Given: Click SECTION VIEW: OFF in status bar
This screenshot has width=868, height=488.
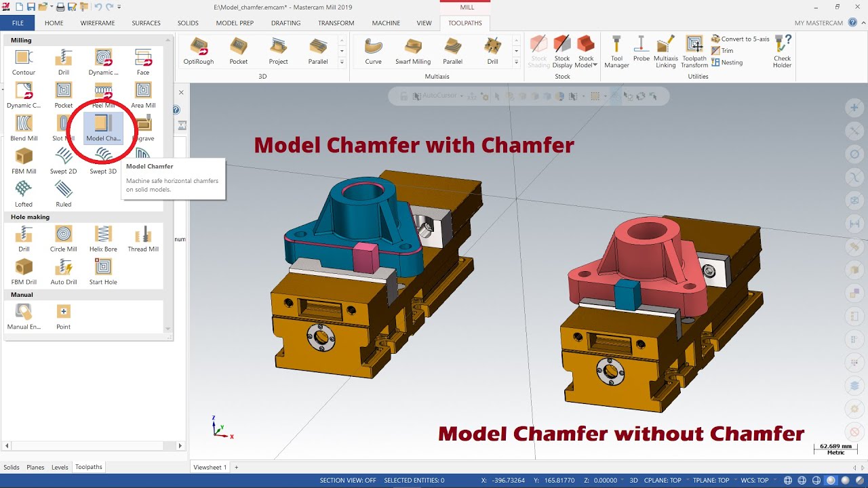Looking at the screenshot, I should 348,481.
